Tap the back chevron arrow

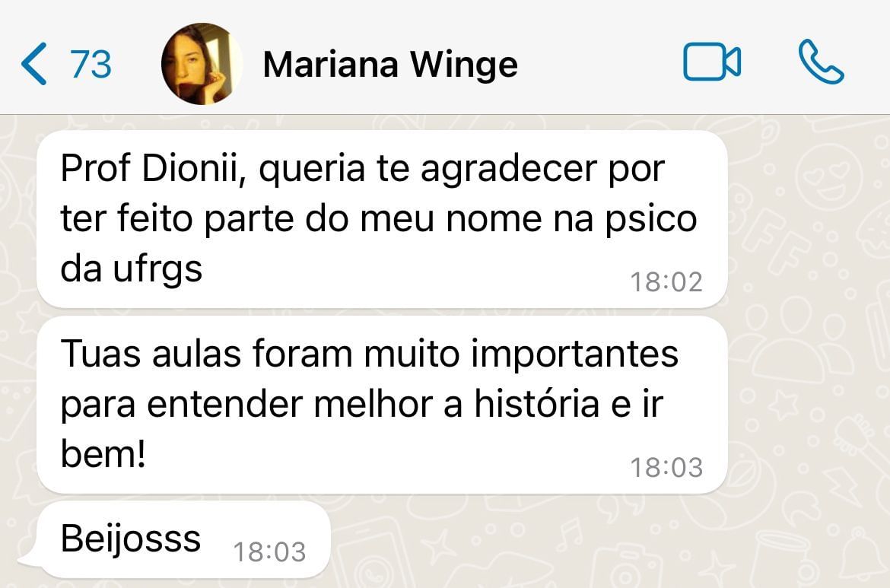pos(33,64)
